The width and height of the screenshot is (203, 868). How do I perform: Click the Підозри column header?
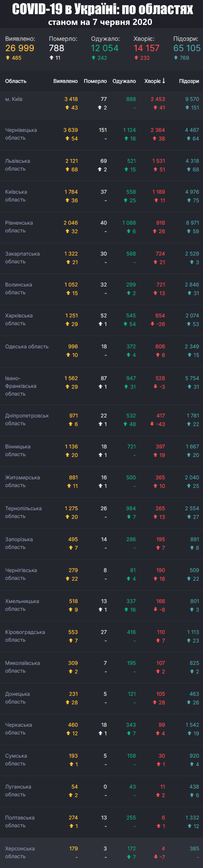click(189, 81)
